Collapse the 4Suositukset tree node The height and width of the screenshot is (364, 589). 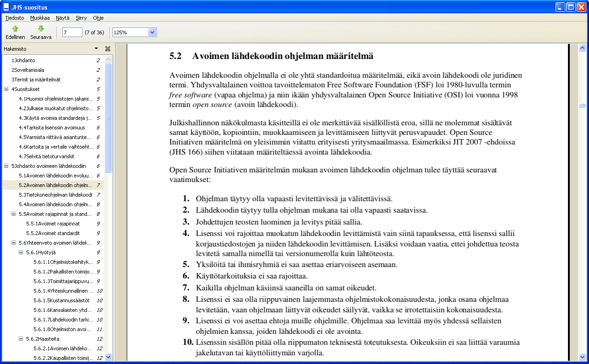[x=6, y=89]
